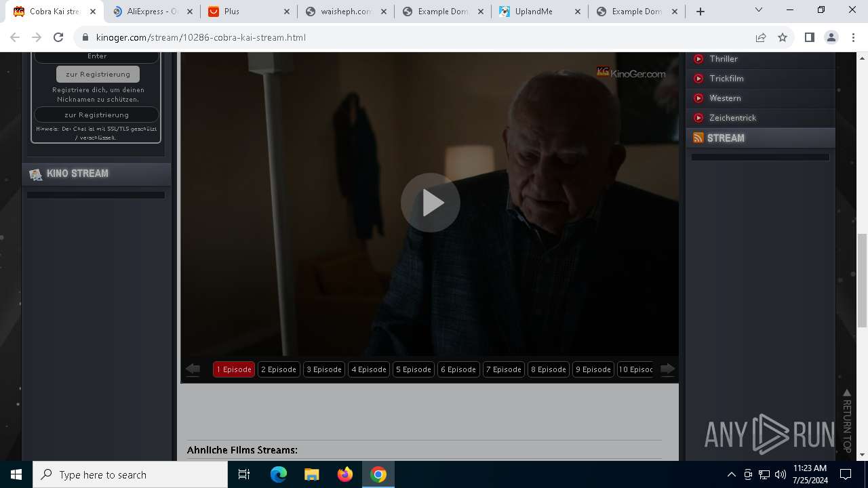
Task: Click dark outlined zur Registrierung button
Action: [x=96, y=115]
